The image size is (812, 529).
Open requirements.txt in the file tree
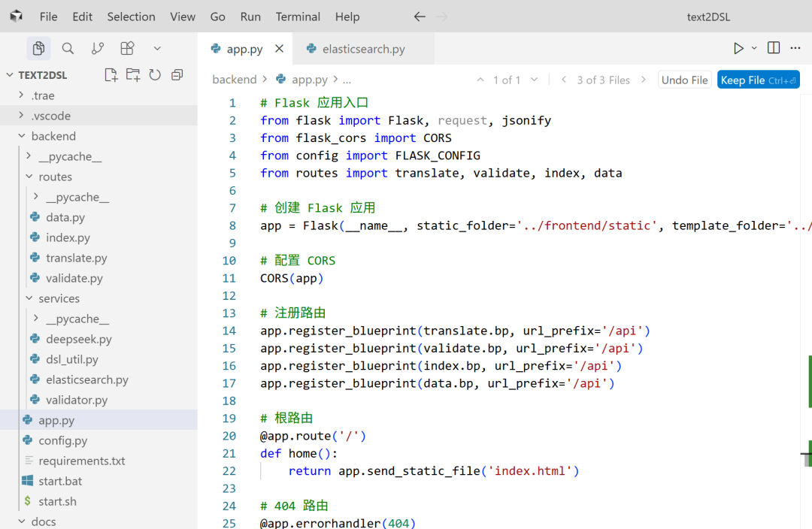[81, 461]
